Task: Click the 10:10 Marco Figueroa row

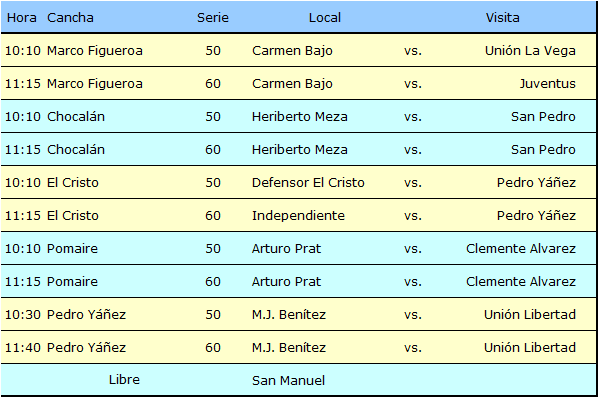Action: [x=298, y=50]
